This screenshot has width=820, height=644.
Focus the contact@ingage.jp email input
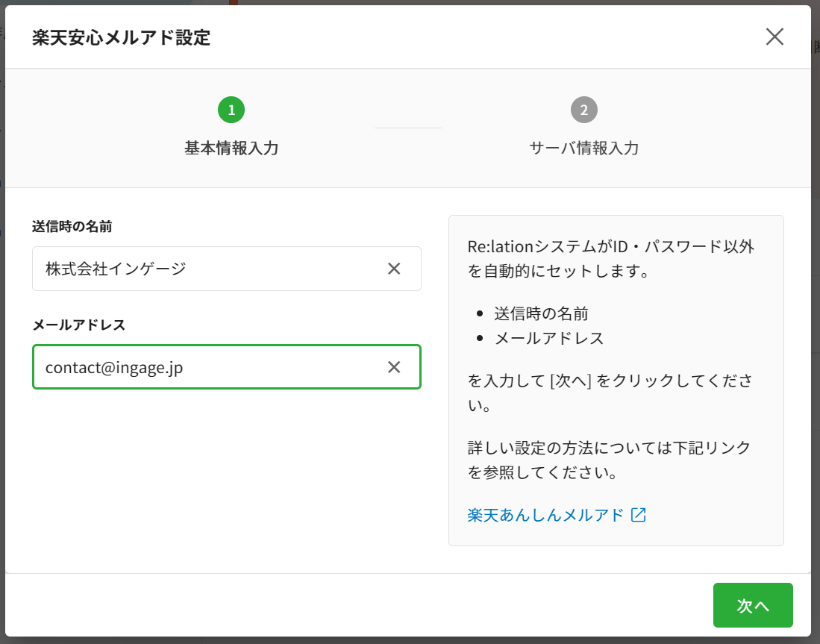coord(209,367)
